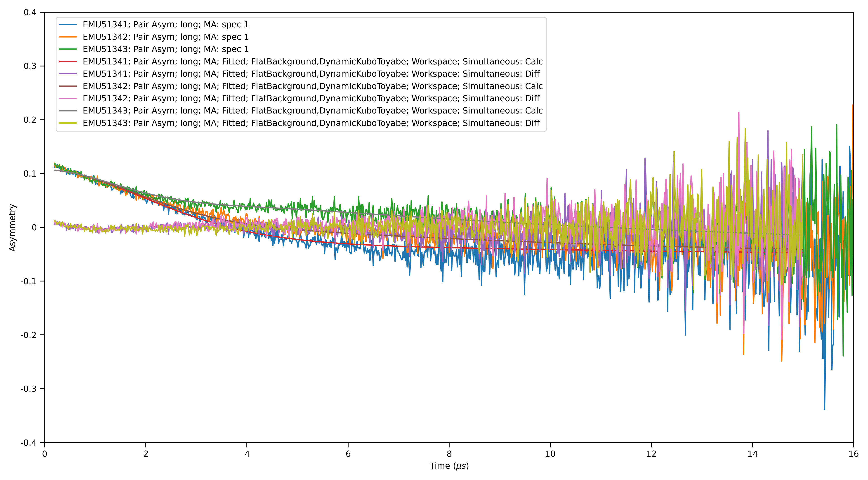Click x-axis tick label 10
The width and height of the screenshot is (868, 480).
550,454
